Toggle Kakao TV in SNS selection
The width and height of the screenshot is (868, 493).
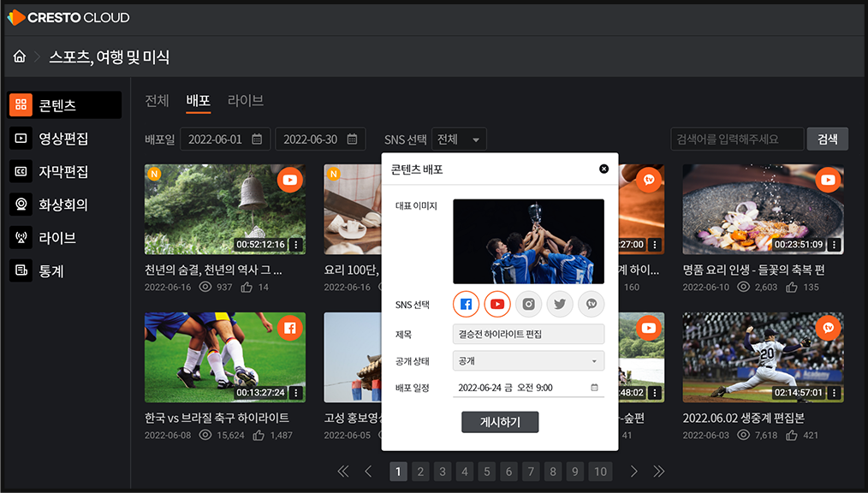(592, 305)
